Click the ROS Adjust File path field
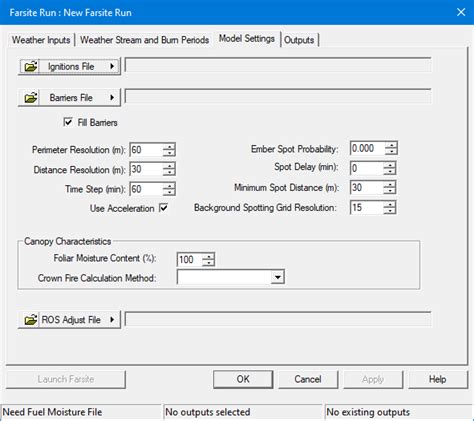This screenshot has width=474, height=421. tap(278, 319)
